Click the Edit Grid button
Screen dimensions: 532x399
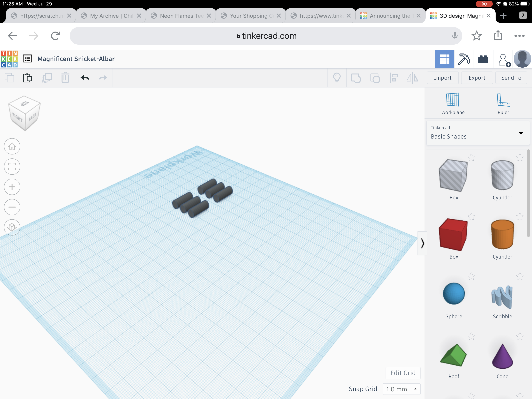tap(403, 373)
